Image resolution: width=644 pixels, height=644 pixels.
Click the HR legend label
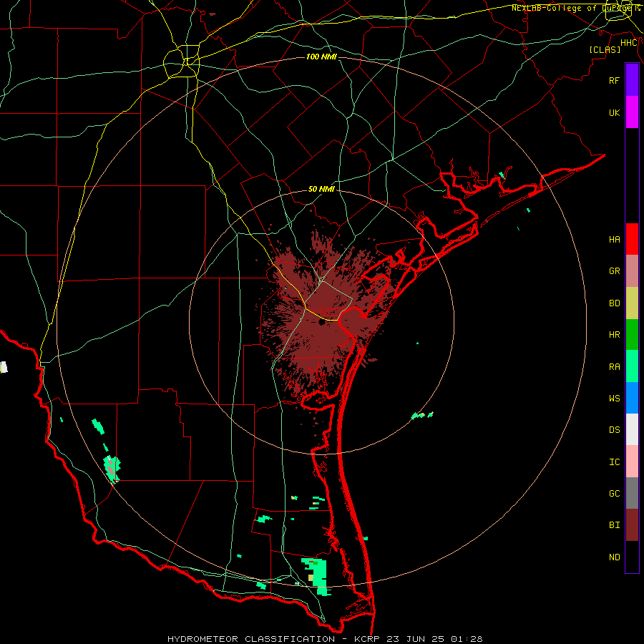[614, 334]
